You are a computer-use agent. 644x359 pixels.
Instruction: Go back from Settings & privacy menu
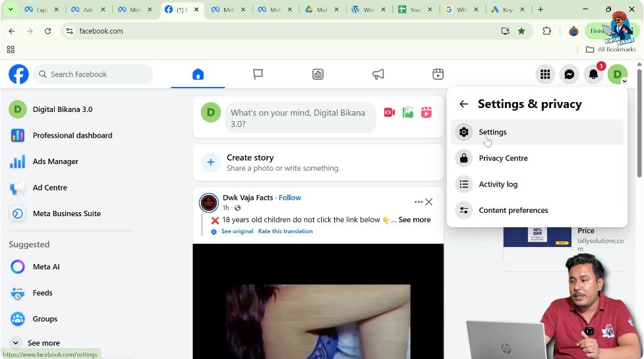(x=463, y=104)
